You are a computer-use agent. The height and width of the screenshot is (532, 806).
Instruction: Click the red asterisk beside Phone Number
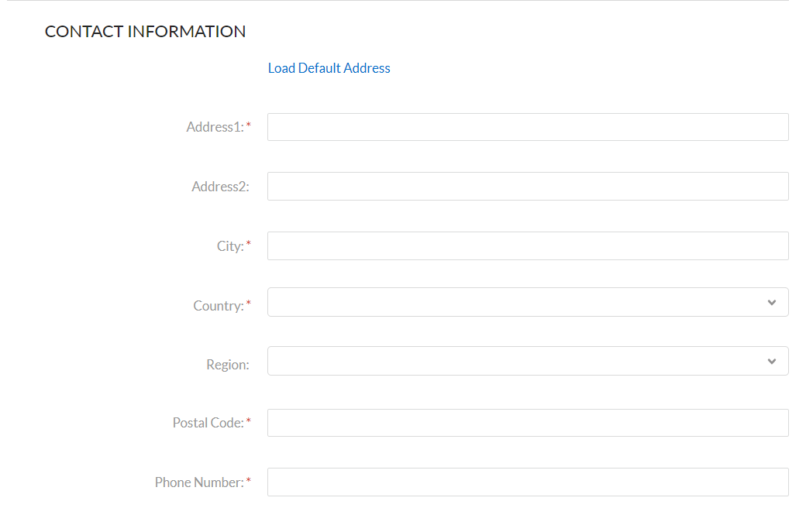click(249, 482)
